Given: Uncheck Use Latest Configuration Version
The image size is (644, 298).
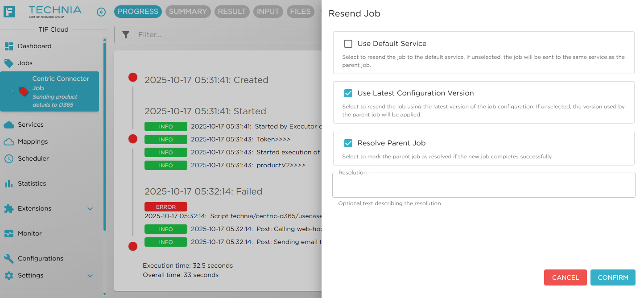Looking at the screenshot, I should [x=348, y=93].
